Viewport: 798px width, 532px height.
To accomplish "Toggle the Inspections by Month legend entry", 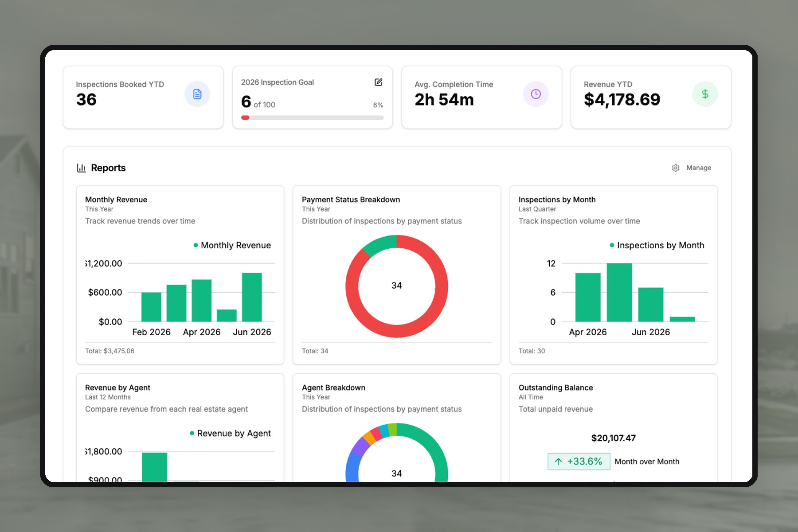I will click(x=657, y=245).
